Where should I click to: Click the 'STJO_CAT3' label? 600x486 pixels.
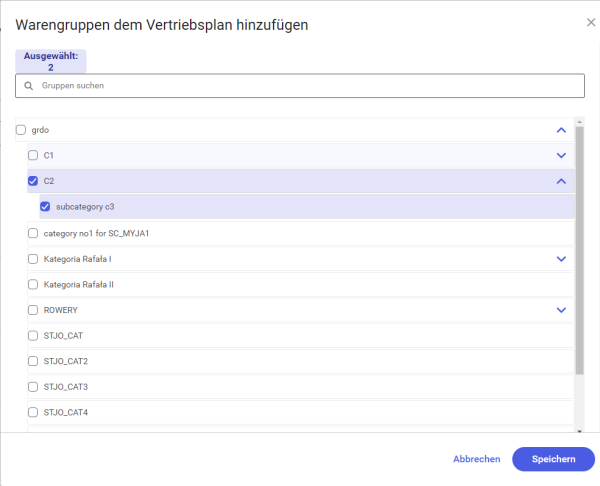[x=66, y=387]
